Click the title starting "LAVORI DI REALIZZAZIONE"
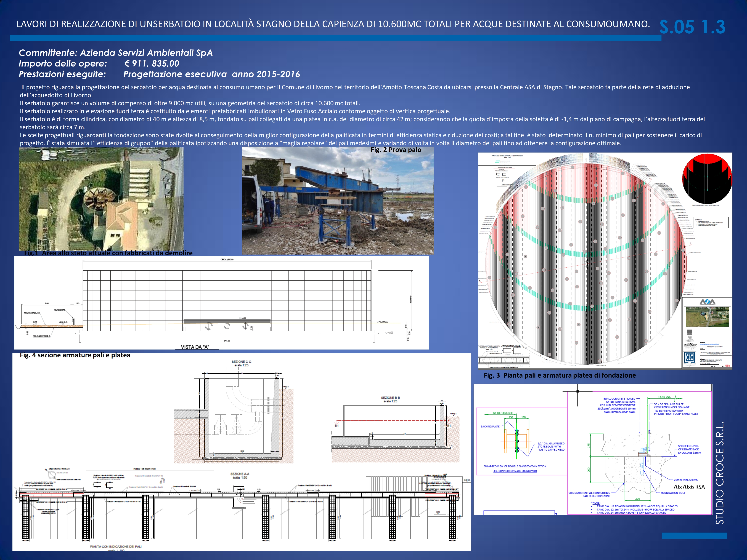Viewport: 747px width, 560px height. coord(333,24)
